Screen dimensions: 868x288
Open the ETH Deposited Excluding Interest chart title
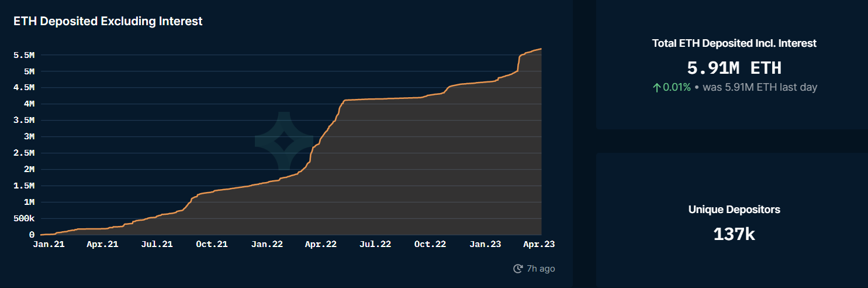[x=108, y=21]
